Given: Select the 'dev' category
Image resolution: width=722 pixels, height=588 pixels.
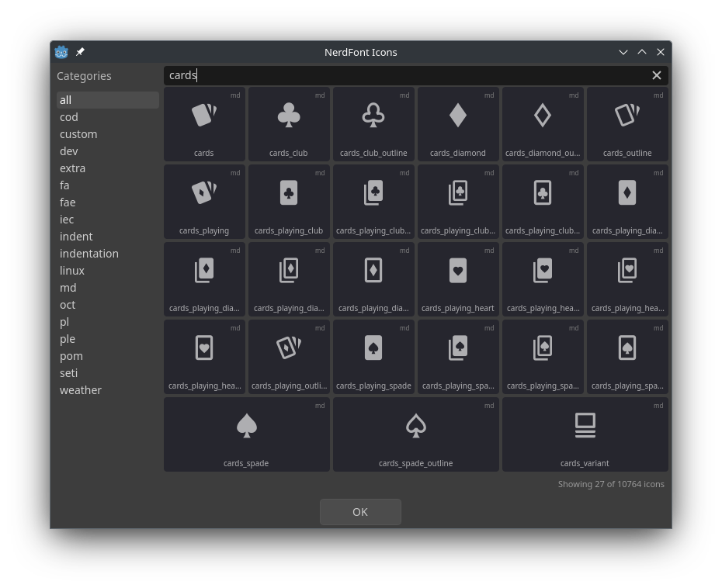Looking at the screenshot, I should coord(108,151).
